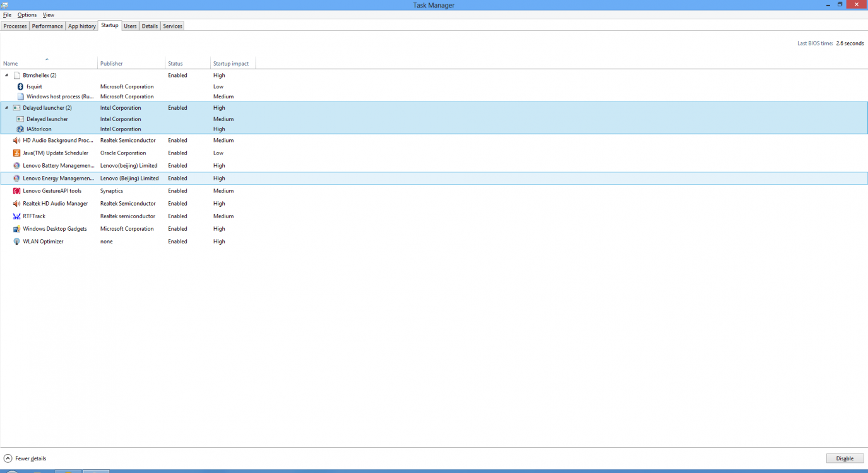This screenshot has height=473, width=868.
Task: Click the Lenovo GestureAPI tools icon
Action: point(16,191)
